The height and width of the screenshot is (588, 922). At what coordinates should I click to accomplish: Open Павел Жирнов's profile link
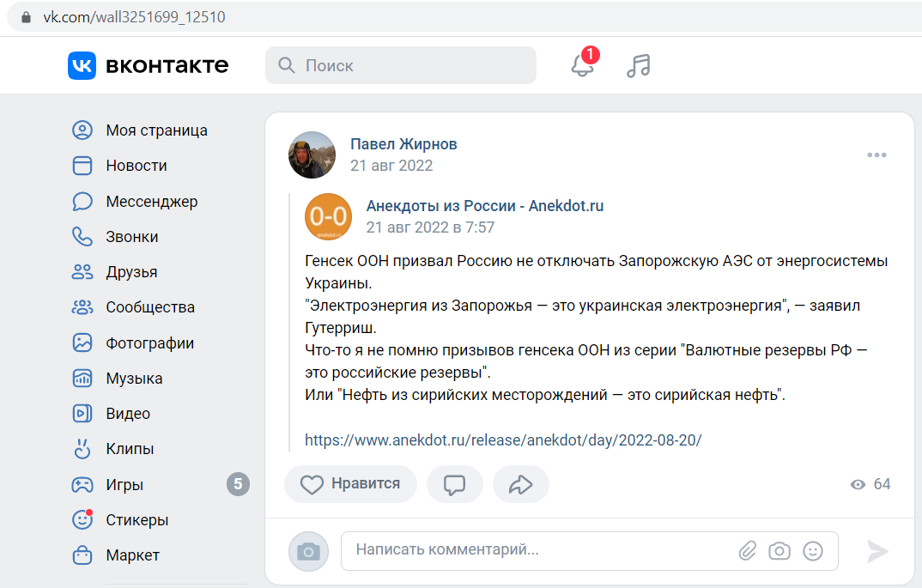403,144
